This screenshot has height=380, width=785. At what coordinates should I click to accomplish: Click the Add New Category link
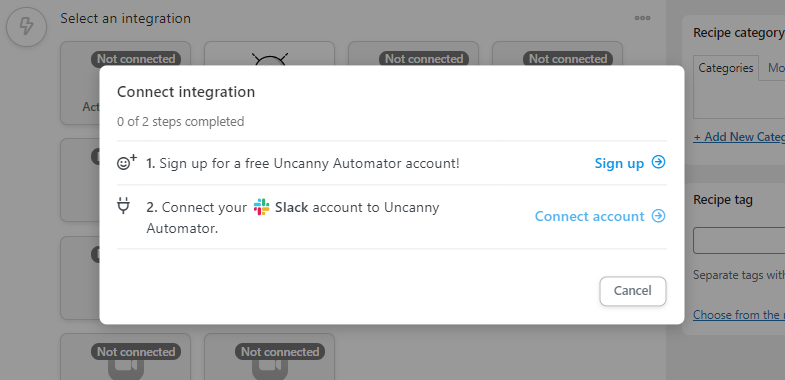739,137
